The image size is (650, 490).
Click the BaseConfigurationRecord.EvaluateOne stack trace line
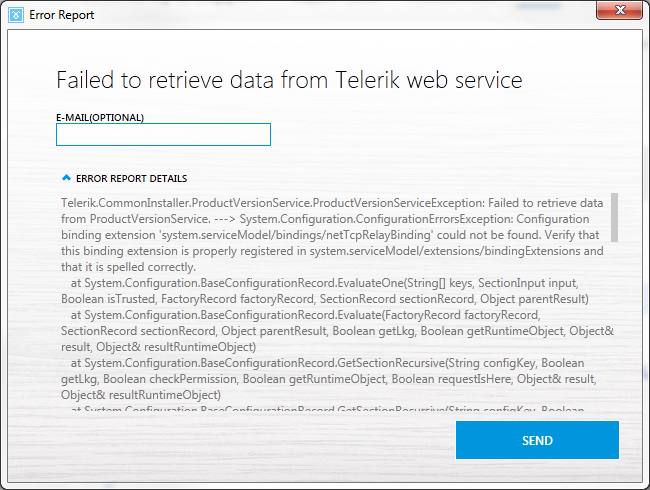[335, 283]
